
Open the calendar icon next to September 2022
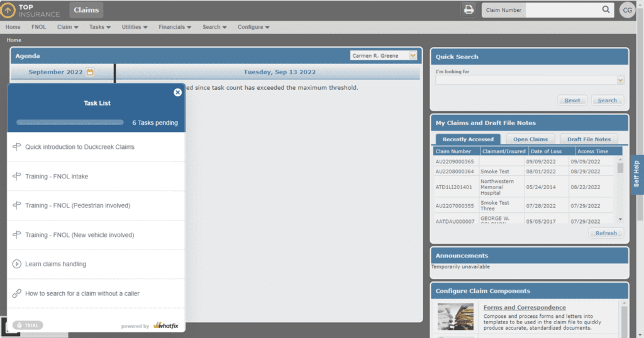(90, 72)
